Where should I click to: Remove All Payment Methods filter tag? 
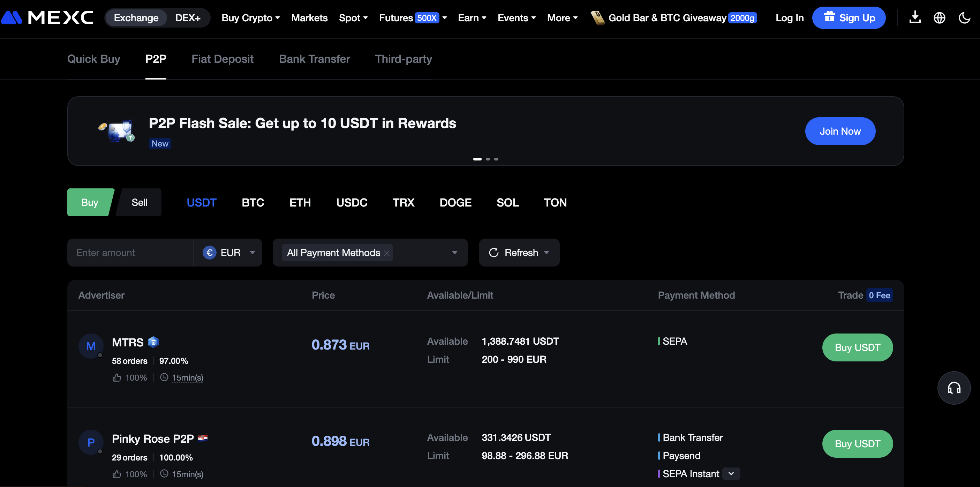pos(387,253)
